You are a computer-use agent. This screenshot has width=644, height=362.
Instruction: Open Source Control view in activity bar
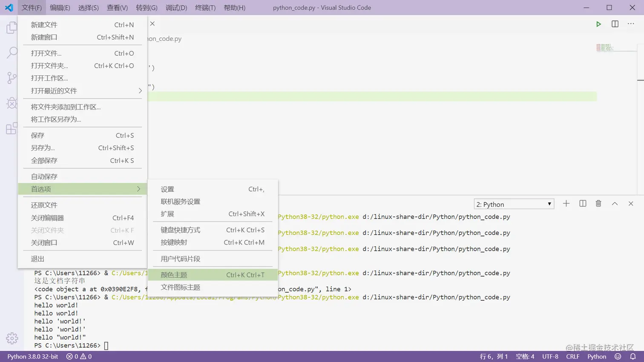coord(12,78)
